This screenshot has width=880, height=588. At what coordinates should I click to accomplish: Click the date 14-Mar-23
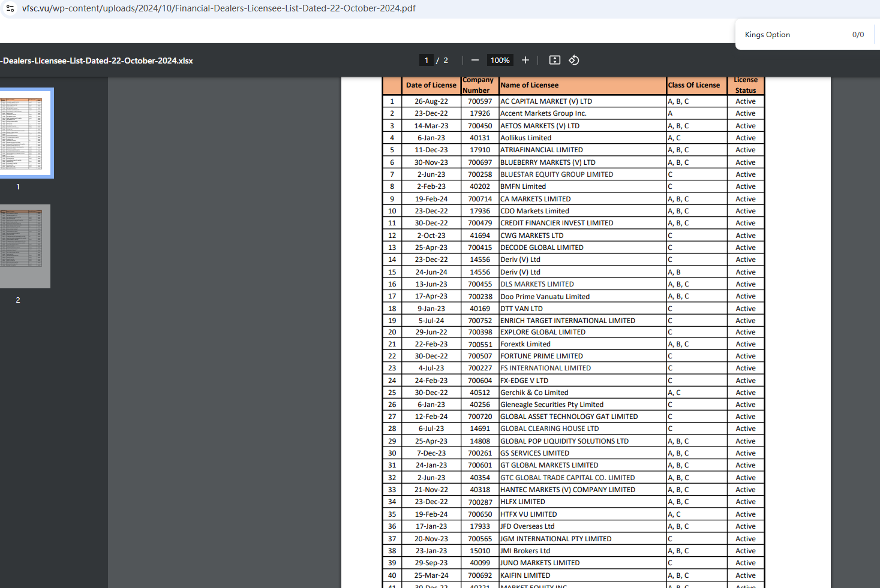[x=431, y=126]
